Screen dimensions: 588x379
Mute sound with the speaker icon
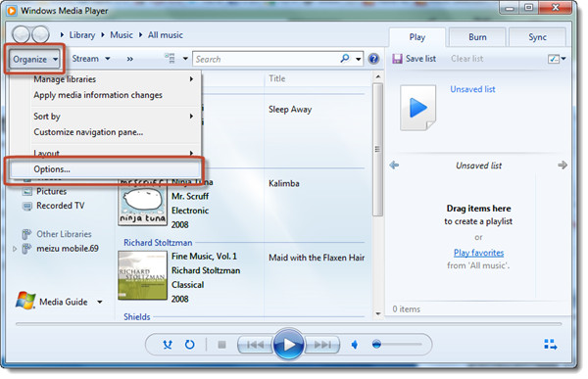coord(355,344)
